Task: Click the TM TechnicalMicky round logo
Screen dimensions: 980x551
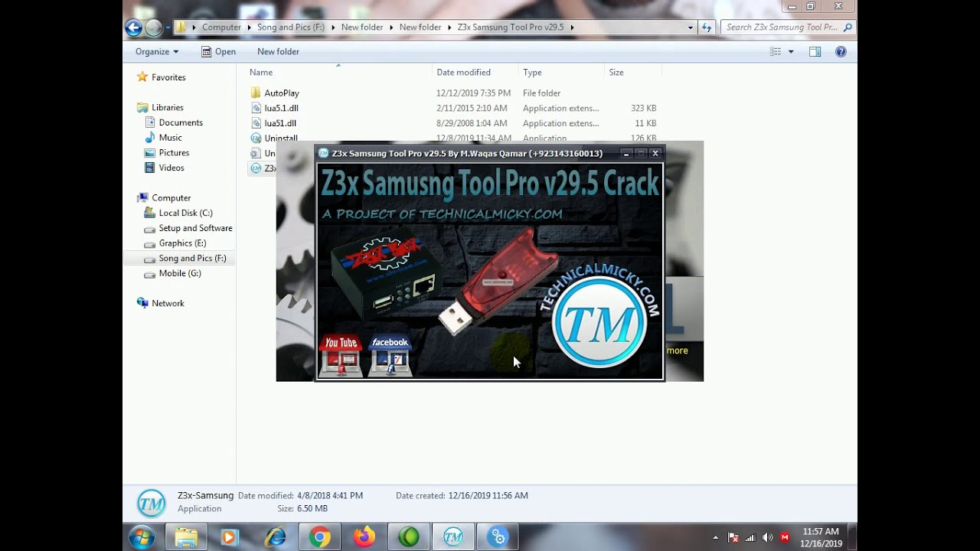Action: pyautogui.click(x=599, y=321)
